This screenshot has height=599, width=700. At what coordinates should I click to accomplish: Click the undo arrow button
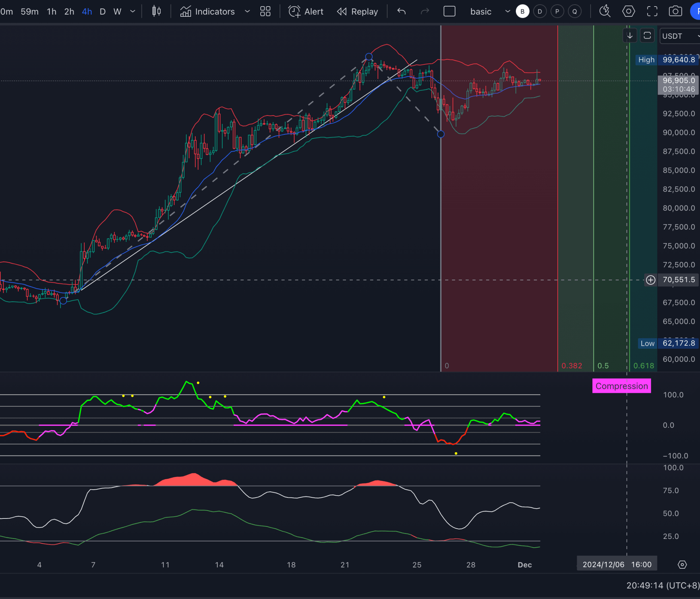pyautogui.click(x=402, y=11)
